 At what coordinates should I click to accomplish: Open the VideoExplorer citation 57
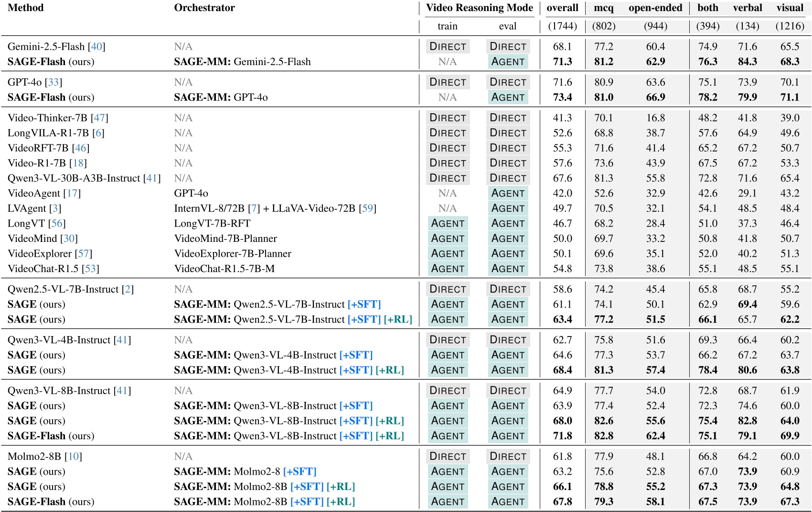click(x=84, y=253)
